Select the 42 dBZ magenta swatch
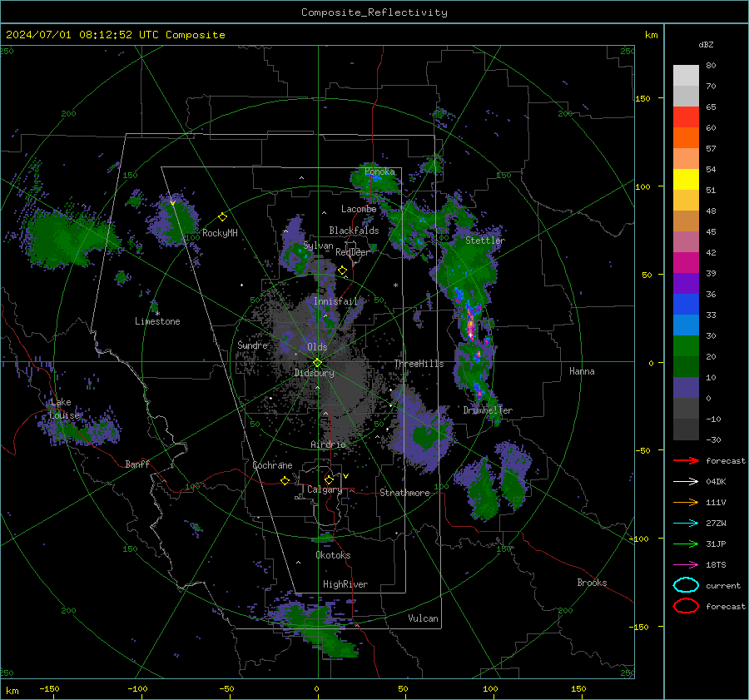 686,262
